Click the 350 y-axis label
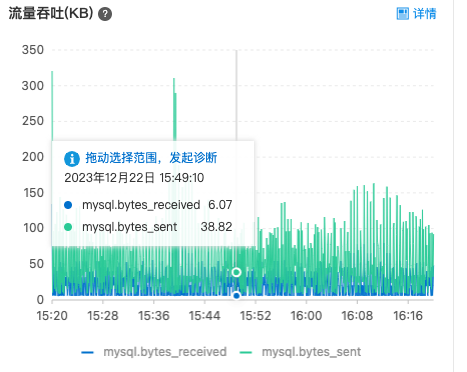The width and height of the screenshot is (467, 372). pyautogui.click(x=33, y=50)
